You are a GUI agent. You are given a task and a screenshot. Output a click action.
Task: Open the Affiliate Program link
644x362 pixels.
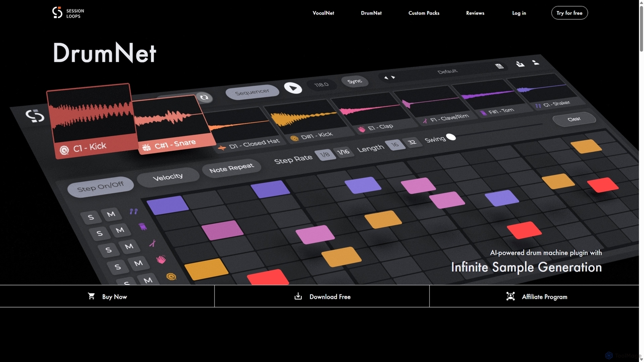click(x=537, y=297)
